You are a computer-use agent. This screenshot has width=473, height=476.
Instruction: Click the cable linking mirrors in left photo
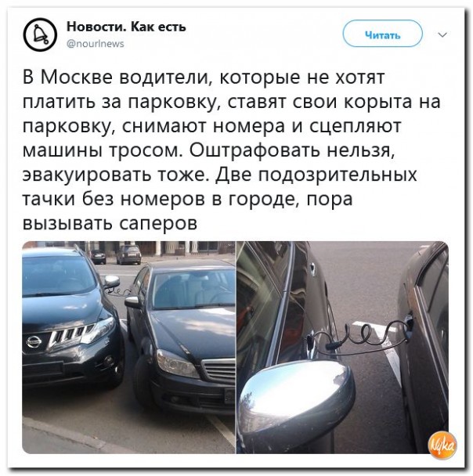tap(120, 293)
